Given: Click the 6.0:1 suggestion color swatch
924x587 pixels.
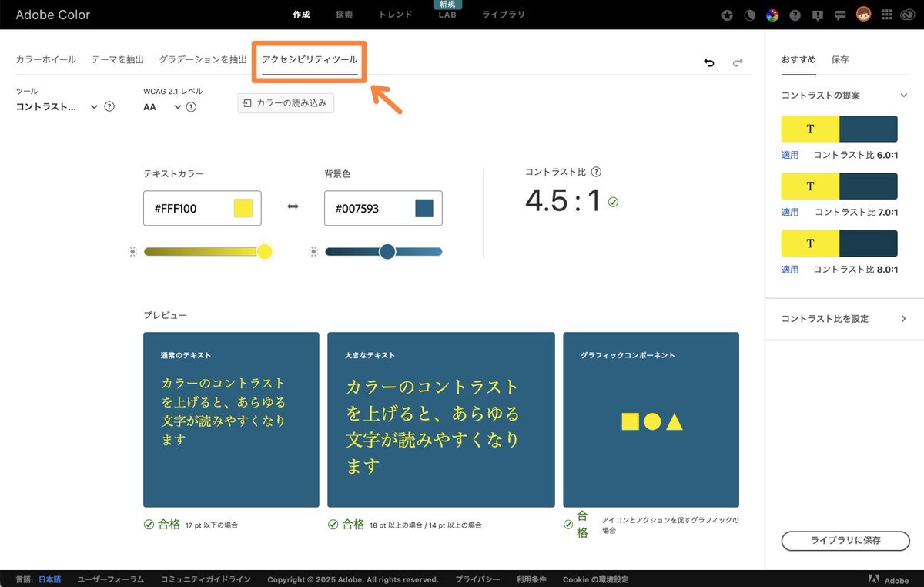Looking at the screenshot, I should pyautogui.click(x=839, y=129).
